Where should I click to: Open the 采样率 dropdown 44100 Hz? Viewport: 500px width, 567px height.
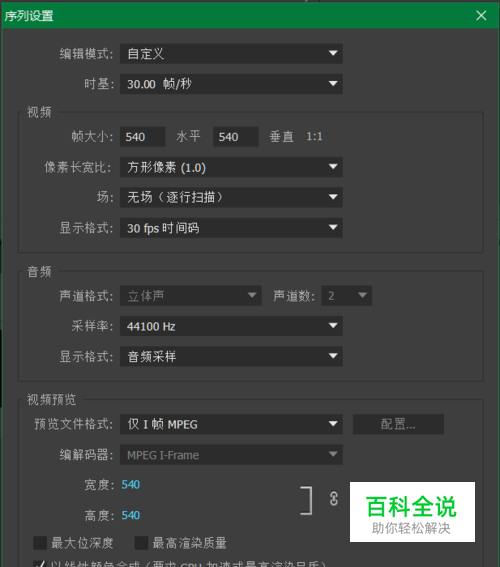tap(231, 326)
